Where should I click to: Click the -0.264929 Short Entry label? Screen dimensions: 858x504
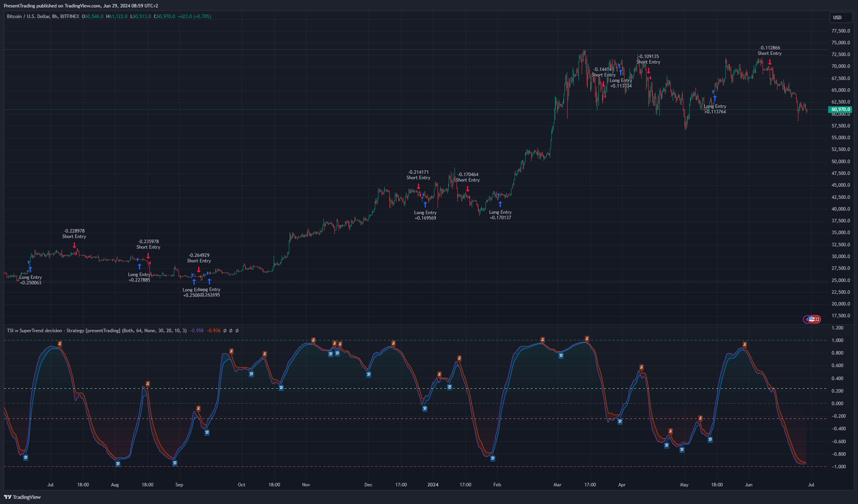pos(199,258)
